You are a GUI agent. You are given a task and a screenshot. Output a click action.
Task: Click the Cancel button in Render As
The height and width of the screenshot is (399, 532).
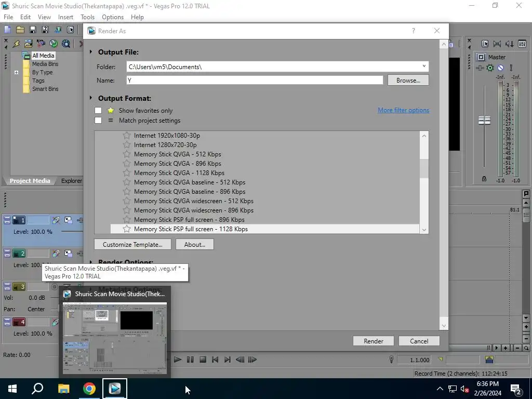click(x=419, y=341)
